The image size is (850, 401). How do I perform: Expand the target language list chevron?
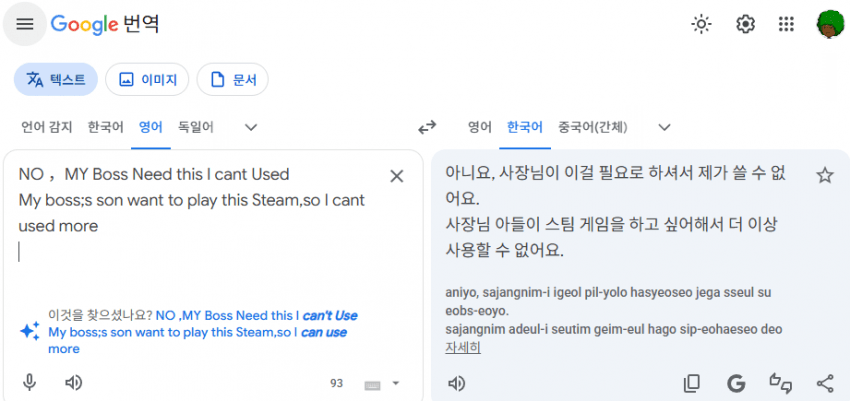click(x=664, y=127)
